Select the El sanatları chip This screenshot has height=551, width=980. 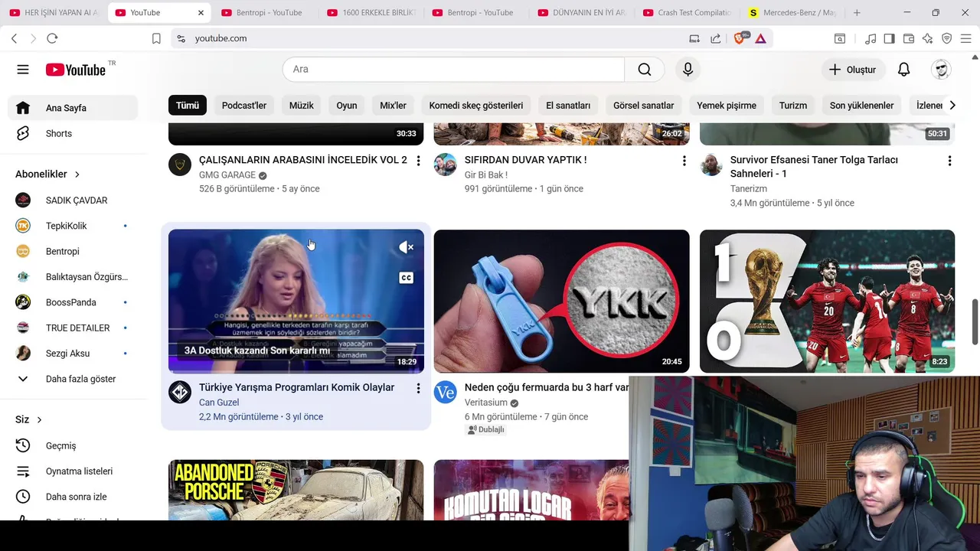[568, 106]
